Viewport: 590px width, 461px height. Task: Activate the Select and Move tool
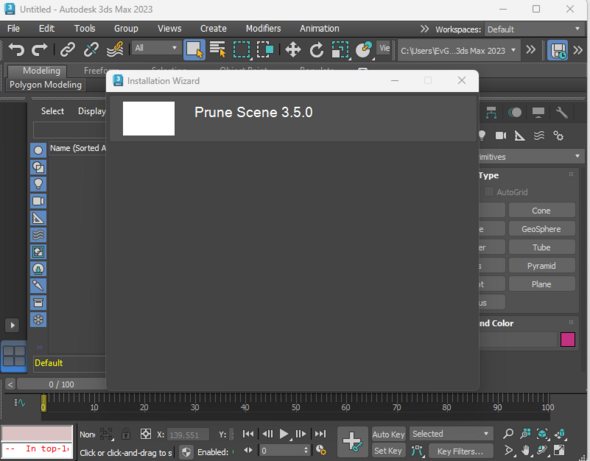click(293, 49)
